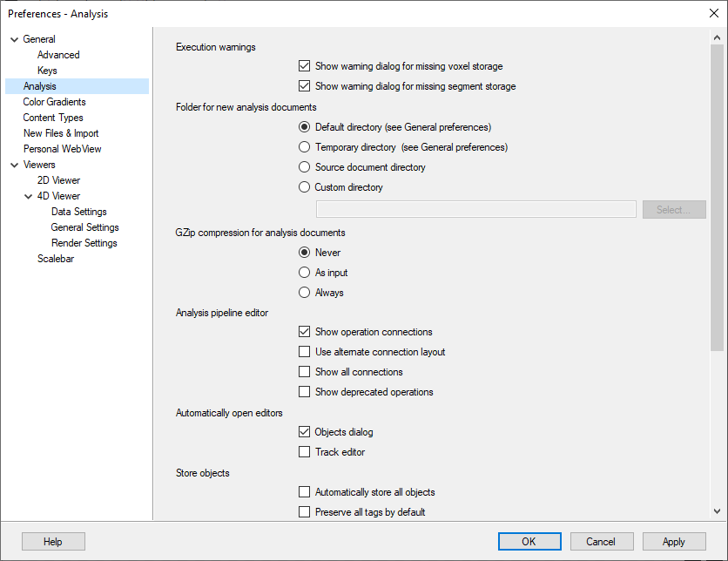Select the Custom directory option

[304, 186]
